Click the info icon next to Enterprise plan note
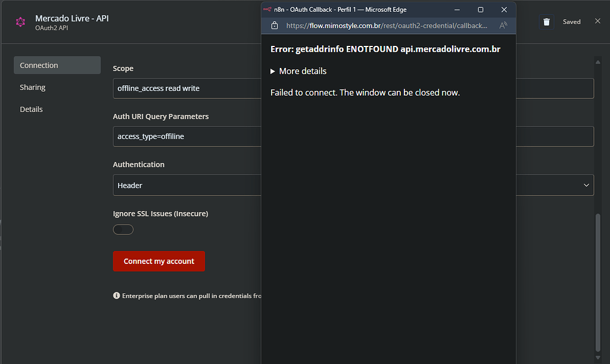Image resolution: width=610 pixels, height=364 pixels. tap(116, 295)
